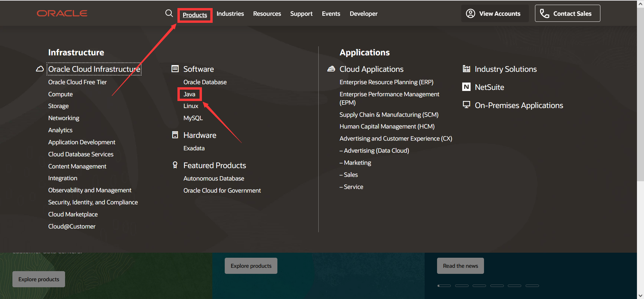Click the View Accounts button
The image size is (644, 299).
pyautogui.click(x=495, y=13)
